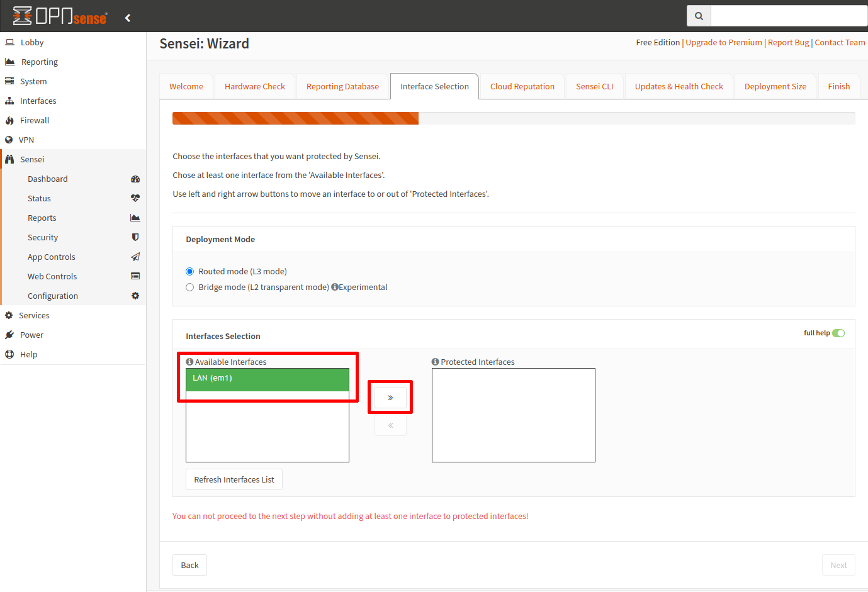The height and width of the screenshot is (592, 868).
Task: Toggle the full help switch
Action: [838, 333]
